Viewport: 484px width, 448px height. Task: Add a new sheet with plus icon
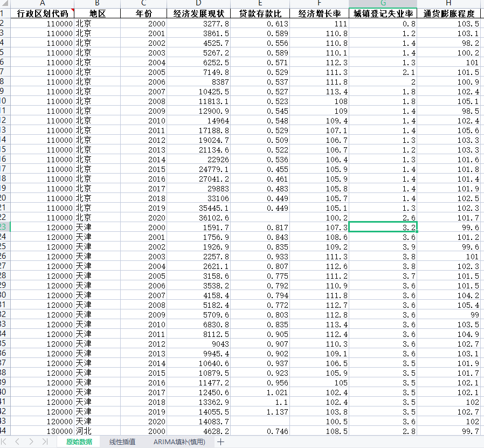tap(220, 442)
